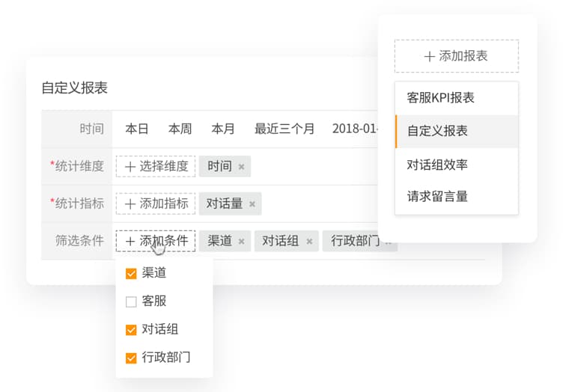Uncheck the 渠道 checkbox
Screen dimensions: 563x392
(x=131, y=274)
